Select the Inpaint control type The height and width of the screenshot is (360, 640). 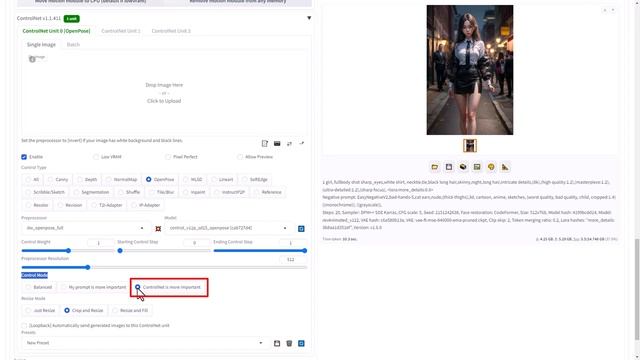tap(194, 192)
